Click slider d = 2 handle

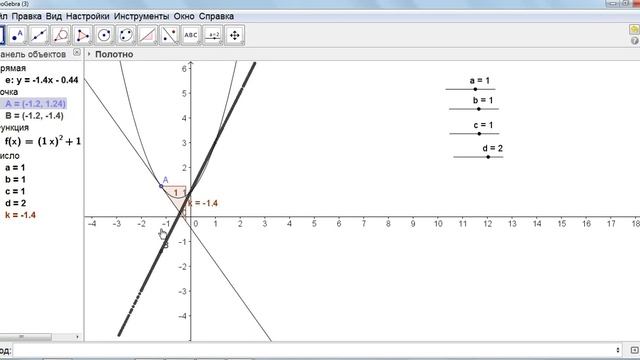click(x=488, y=157)
